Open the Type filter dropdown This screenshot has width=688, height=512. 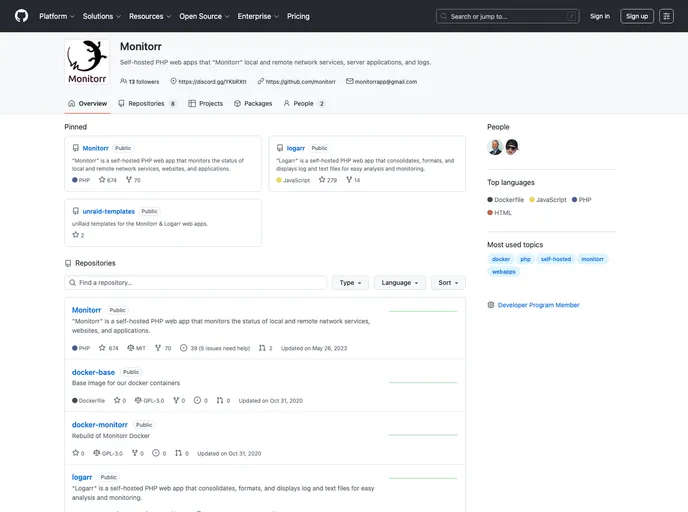point(350,283)
